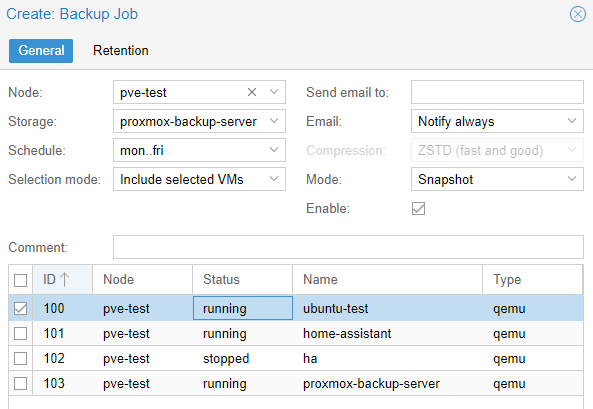Sort by the Type column header
The image size is (593, 409).
coord(532,280)
